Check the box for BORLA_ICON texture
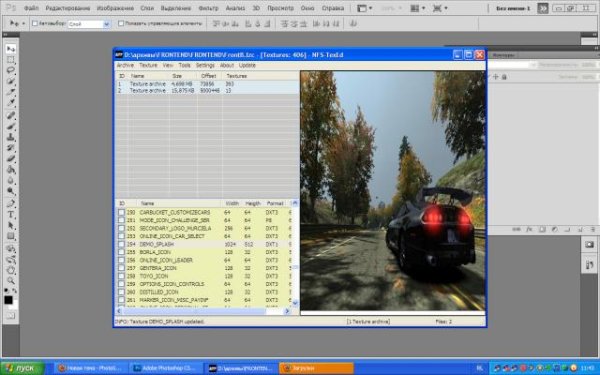The height and width of the screenshot is (375, 600). [121, 252]
